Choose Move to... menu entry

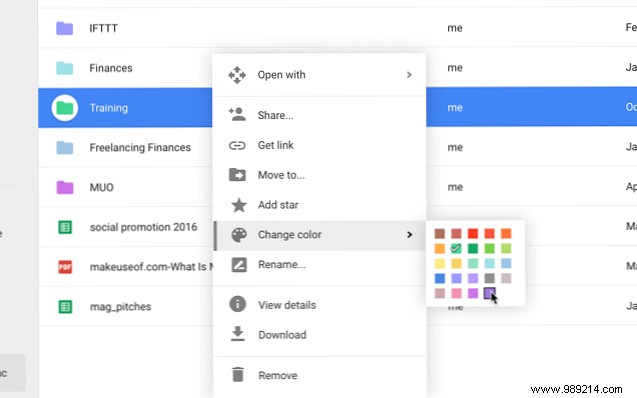[x=319, y=175]
